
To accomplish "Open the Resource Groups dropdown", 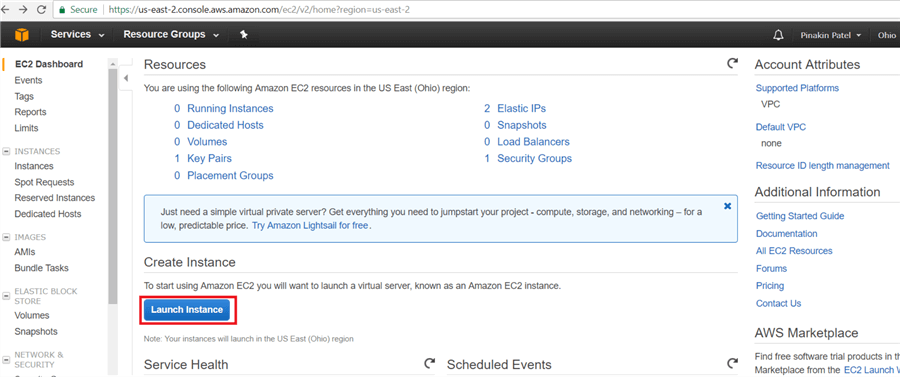I will (171, 34).
